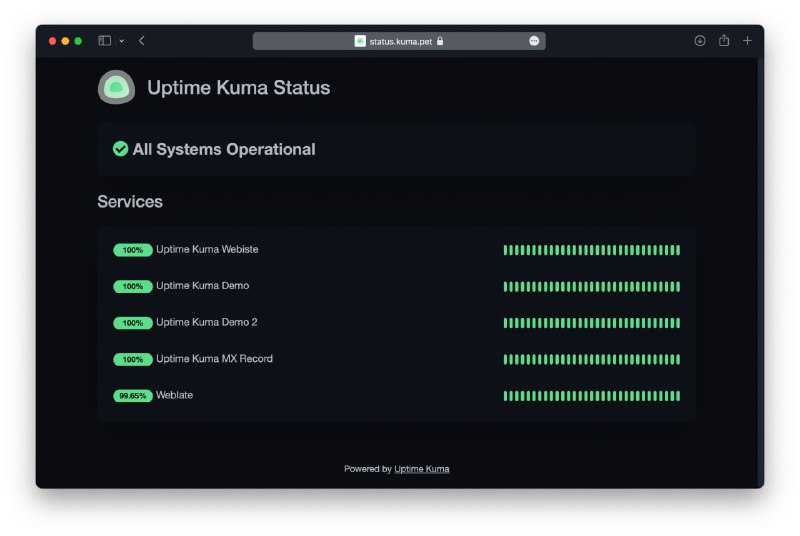Click heartbeat bar for Weblate
Viewport: 800px width, 536px height.
[592, 396]
